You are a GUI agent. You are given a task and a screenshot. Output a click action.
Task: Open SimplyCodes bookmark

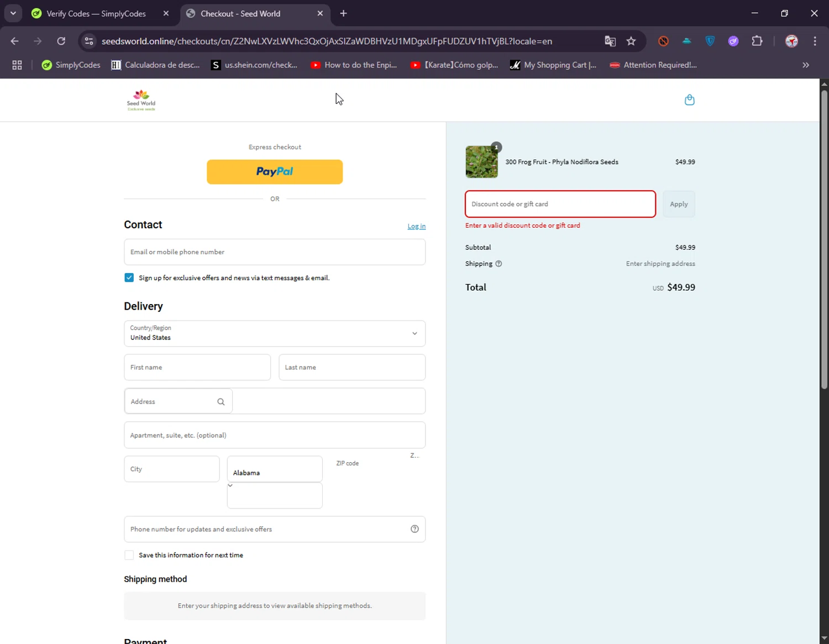(71, 65)
